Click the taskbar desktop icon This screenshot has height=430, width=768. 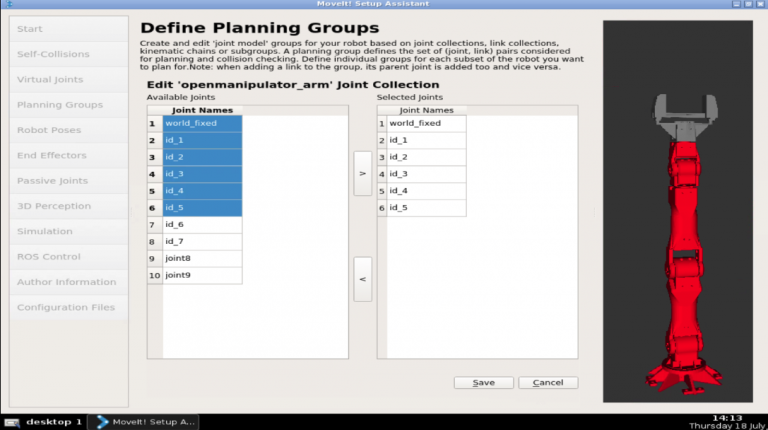pyautogui.click(x=12, y=422)
